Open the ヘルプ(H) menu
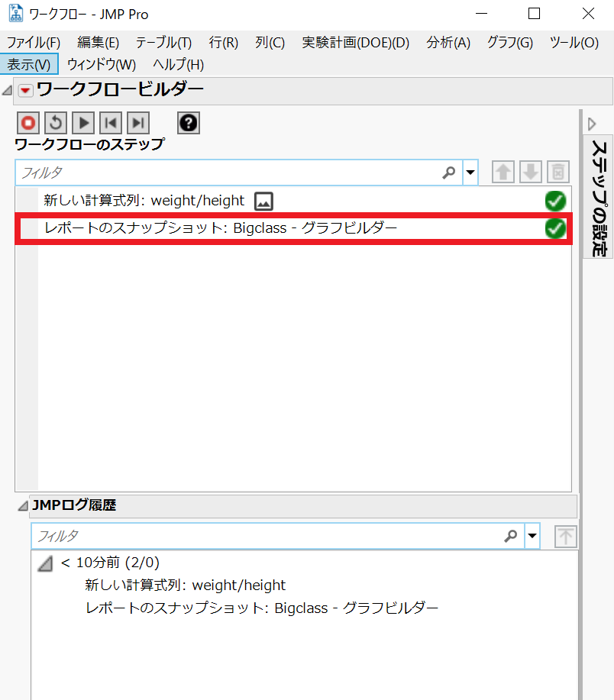Screen dimensions: 614x700 point(179,64)
